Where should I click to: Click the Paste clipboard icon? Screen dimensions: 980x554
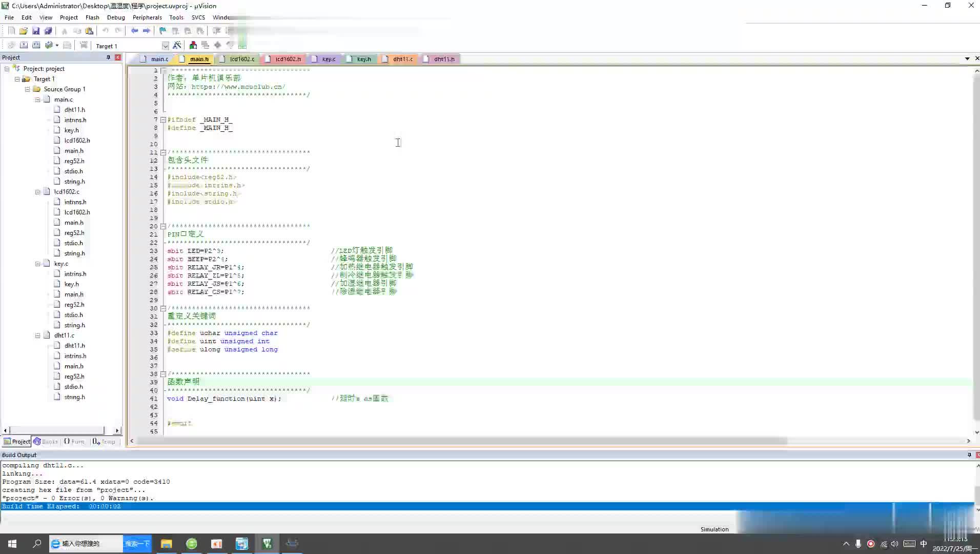[x=89, y=31]
